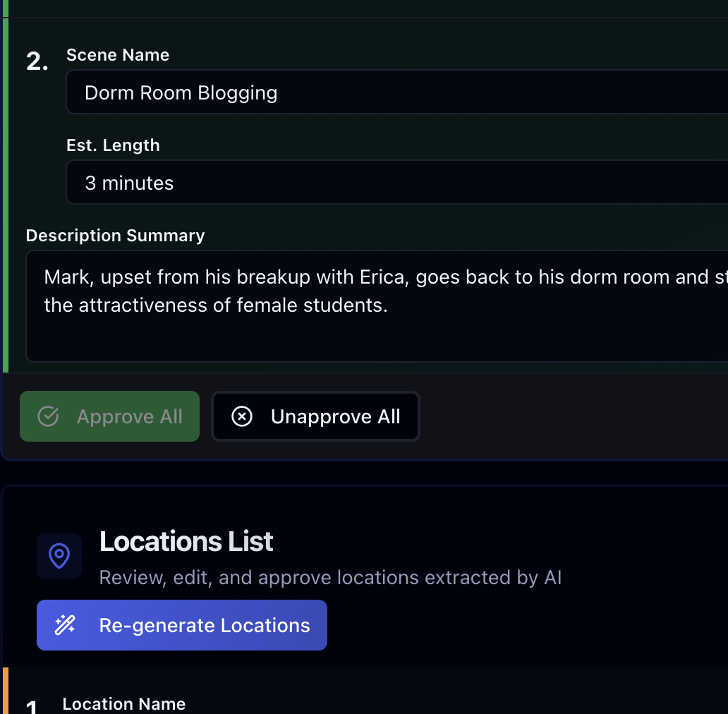Click the orange status bar beside location 1
This screenshot has width=728, height=714.
point(6,691)
